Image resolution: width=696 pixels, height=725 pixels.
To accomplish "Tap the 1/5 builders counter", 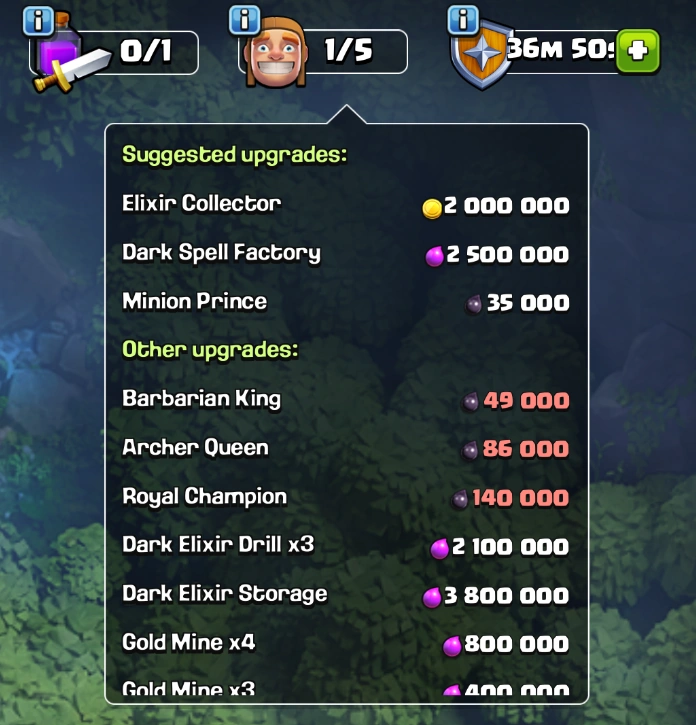I will (x=348, y=50).
